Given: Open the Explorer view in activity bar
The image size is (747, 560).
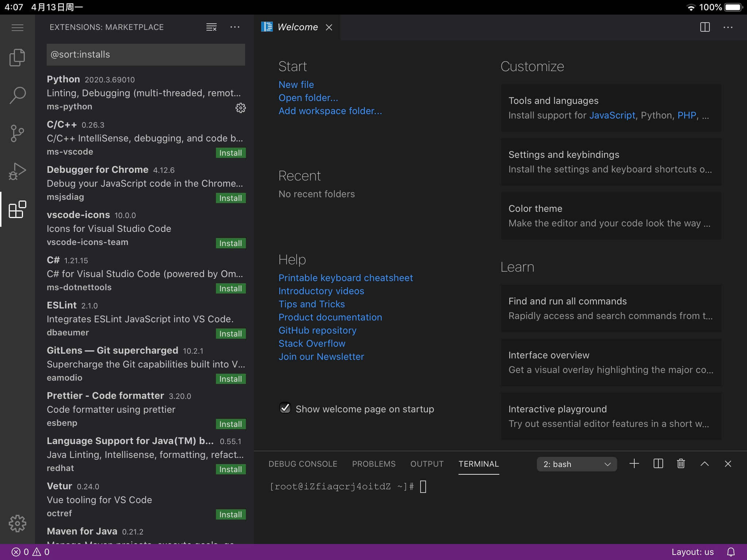Looking at the screenshot, I should 17,58.
